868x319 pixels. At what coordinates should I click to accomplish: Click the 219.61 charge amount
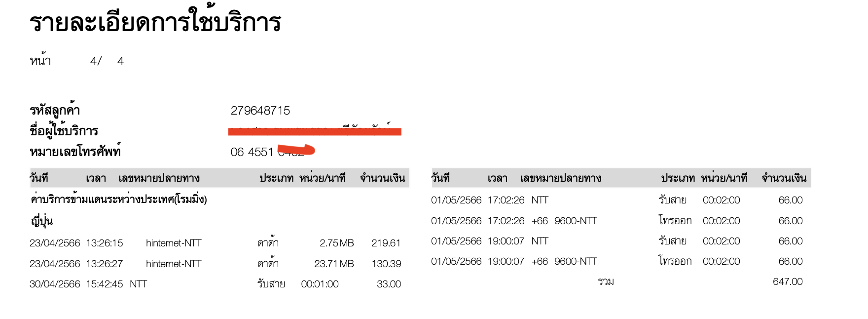[386, 243]
